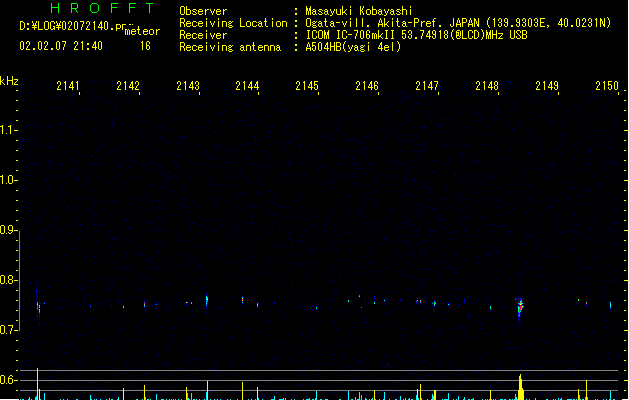Viewport: 629px width, 400px height.
Task: Click the tall yellow power spike after 2148
Action: [520, 387]
